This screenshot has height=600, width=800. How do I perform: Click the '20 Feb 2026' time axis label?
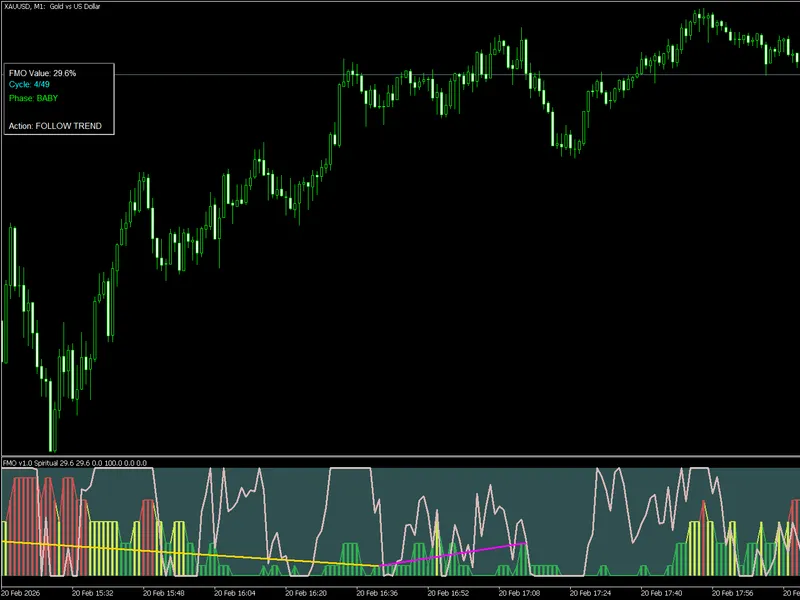coord(21,593)
